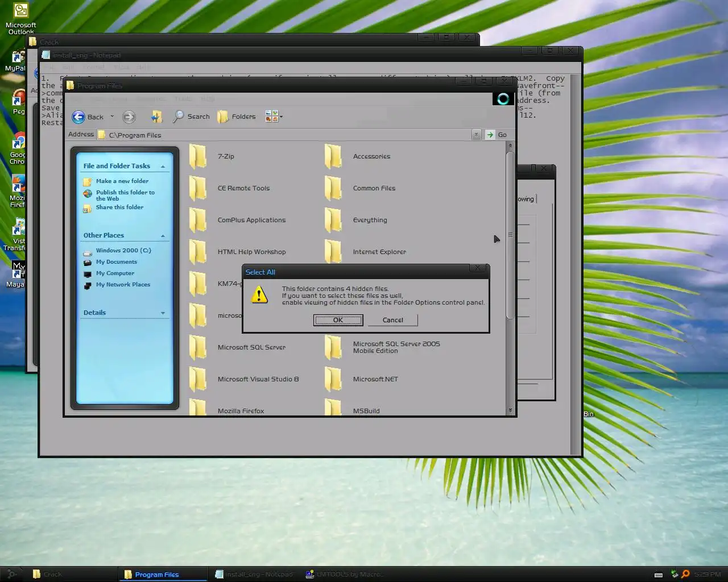Click into the C:\Program Files address field
The height and width of the screenshot is (582, 728).
coord(284,135)
